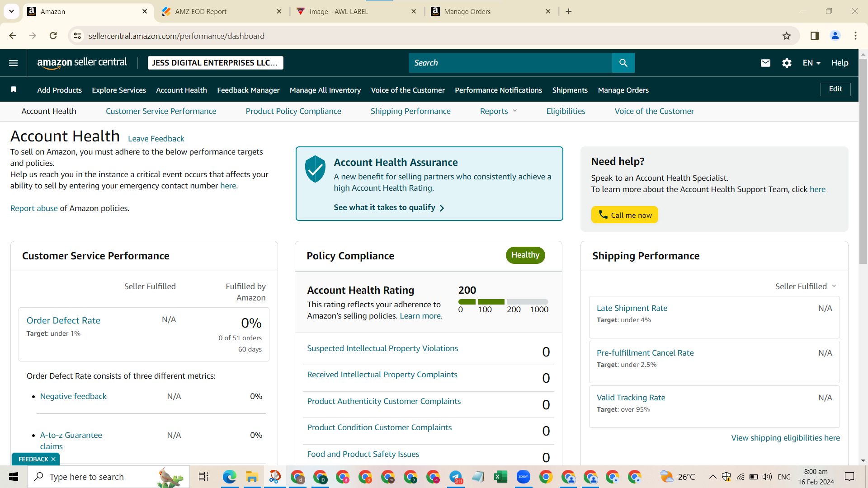Viewport: 868px width, 488px height.
Task: Click the amazon seller central logo
Action: click(82, 63)
